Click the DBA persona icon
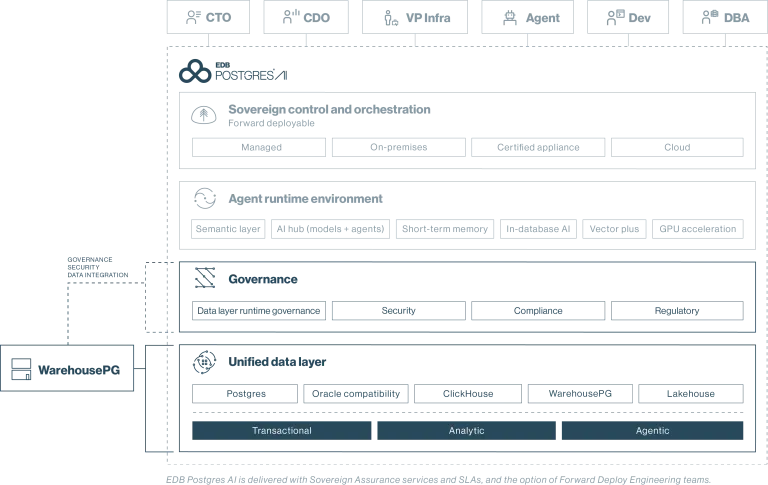 coord(710,18)
